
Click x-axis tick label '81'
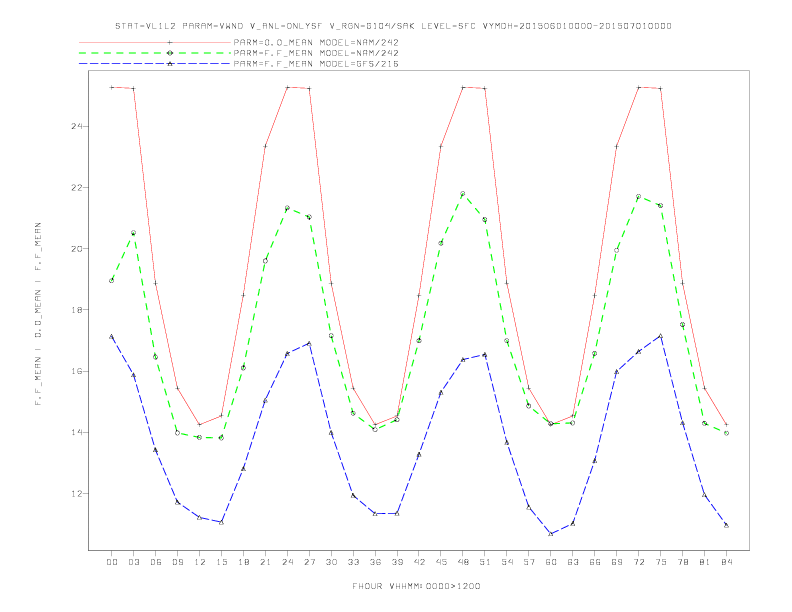pos(705,562)
